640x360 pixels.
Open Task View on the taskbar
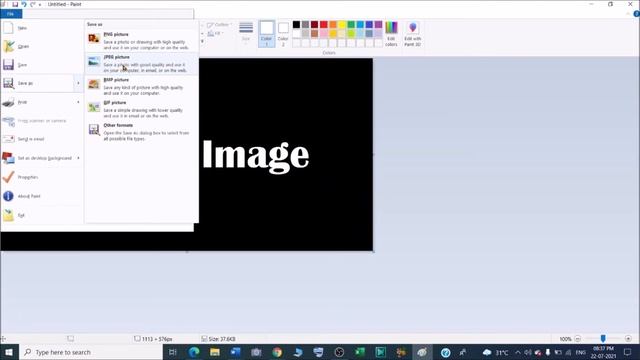point(173,352)
